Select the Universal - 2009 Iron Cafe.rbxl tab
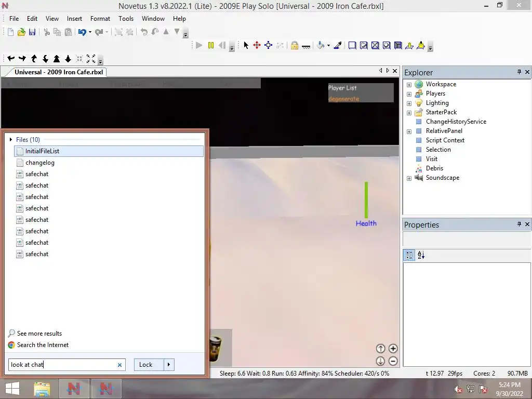 [x=59, y=72]
